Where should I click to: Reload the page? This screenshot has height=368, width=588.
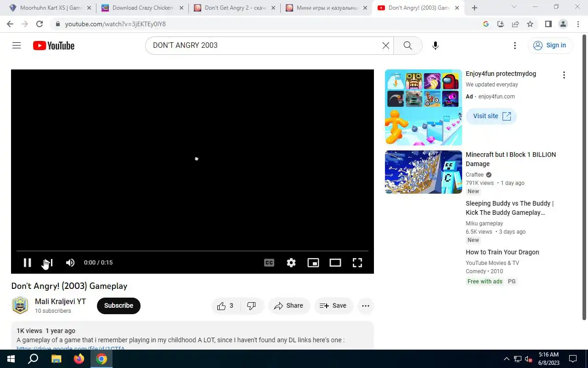tap(40, 24)
